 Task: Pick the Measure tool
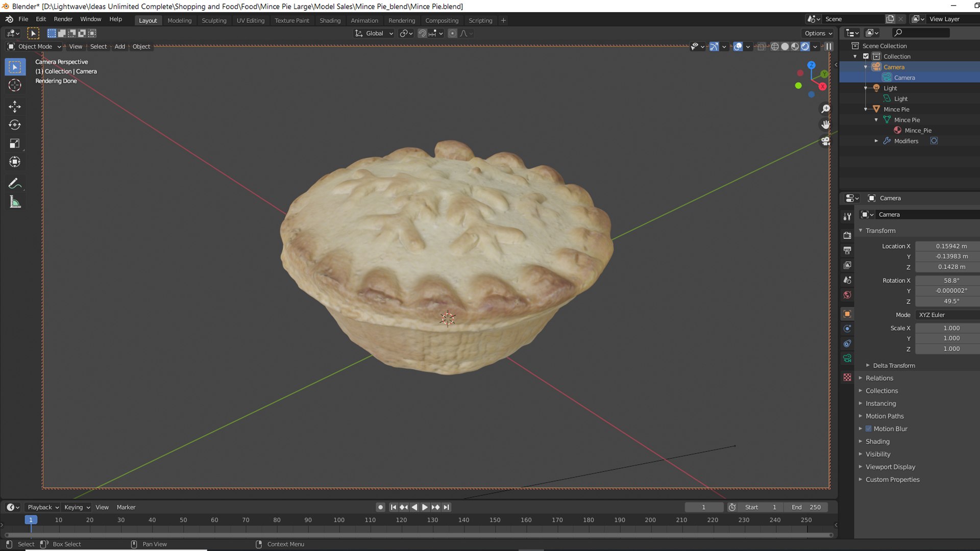pyautogui.click(x=15, y=202)
